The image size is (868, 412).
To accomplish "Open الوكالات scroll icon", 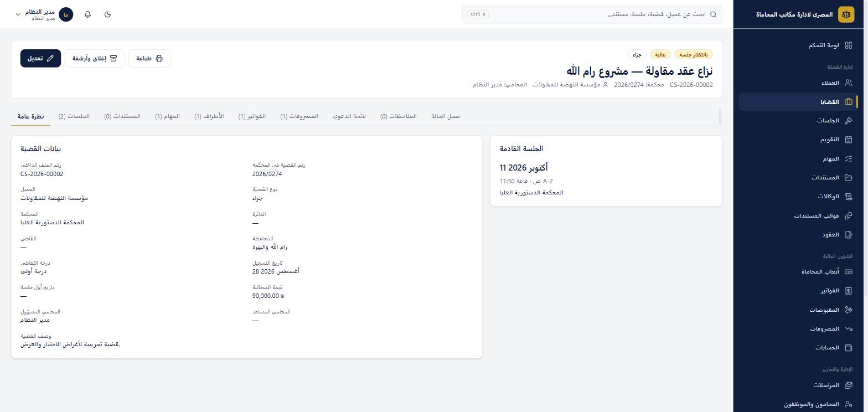I will click(849, 197).
